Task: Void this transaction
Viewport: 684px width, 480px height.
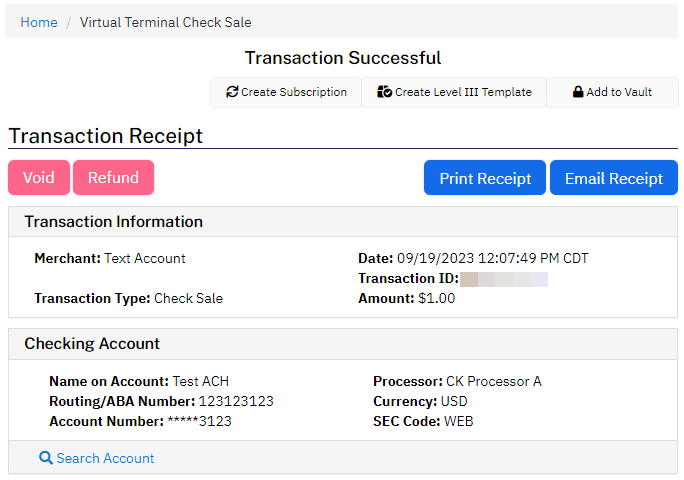Action: [x=39, y=178]
